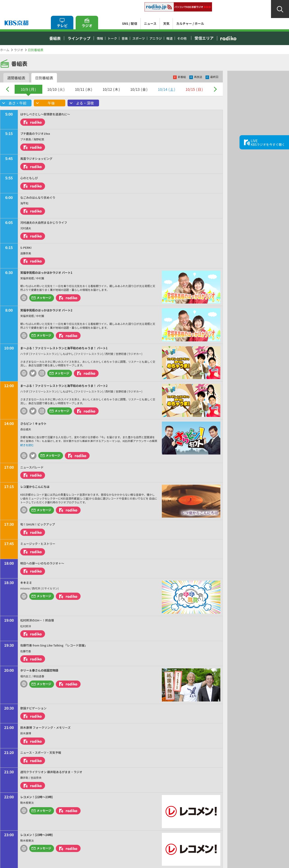The width and height of the screenshot is (289, 868).
Task: Open radiko for 風雲ラジオショッピング
Action: 33,167
